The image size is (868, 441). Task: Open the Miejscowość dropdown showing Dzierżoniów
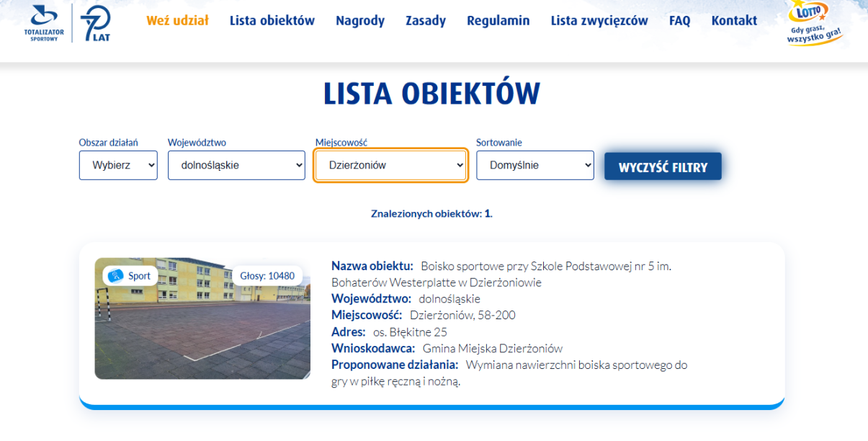tap(390, 165)
